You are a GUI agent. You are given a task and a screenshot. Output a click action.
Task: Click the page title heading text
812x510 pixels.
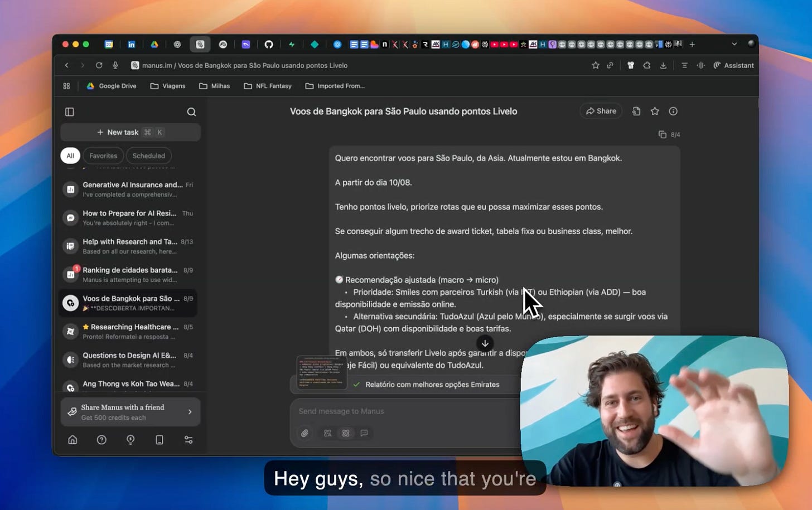click(x=403, y=111)
